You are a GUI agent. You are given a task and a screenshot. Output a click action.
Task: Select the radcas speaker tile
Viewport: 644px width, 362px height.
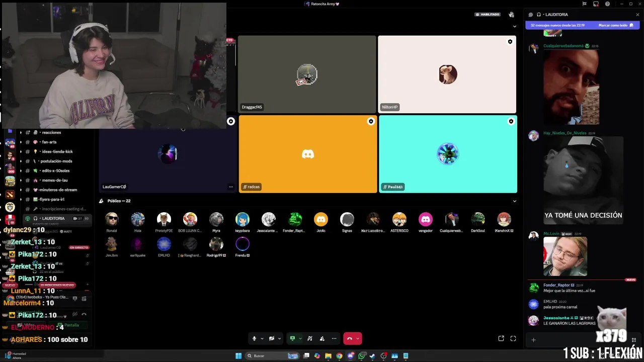tap(308, 154)
